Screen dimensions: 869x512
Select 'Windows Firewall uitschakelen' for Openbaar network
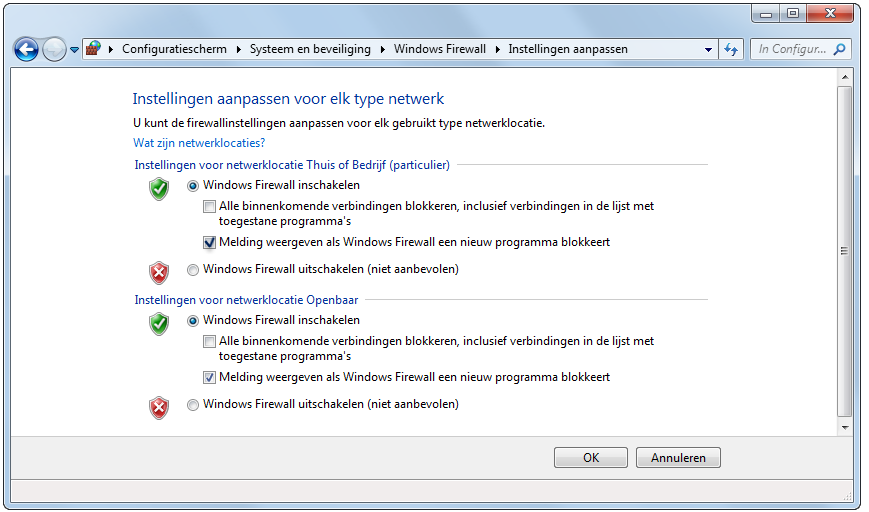pyautogui.click(x=193, y=404)
